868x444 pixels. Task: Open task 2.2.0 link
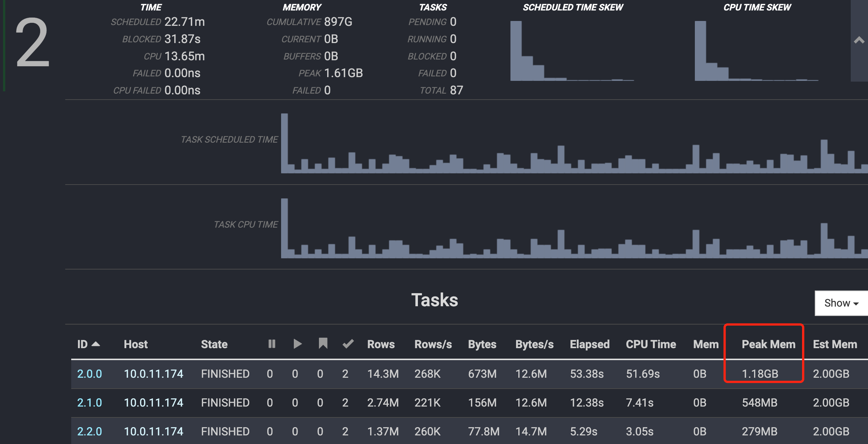(x=89, y=431)
